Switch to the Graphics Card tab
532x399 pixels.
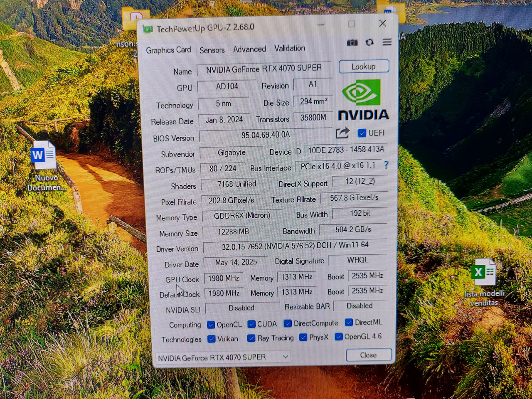(168, 50)
